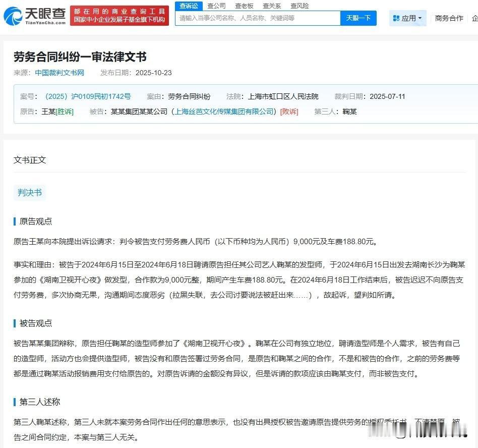
Task: Switch to the 查风险 tab
Action: pos(299,6)
